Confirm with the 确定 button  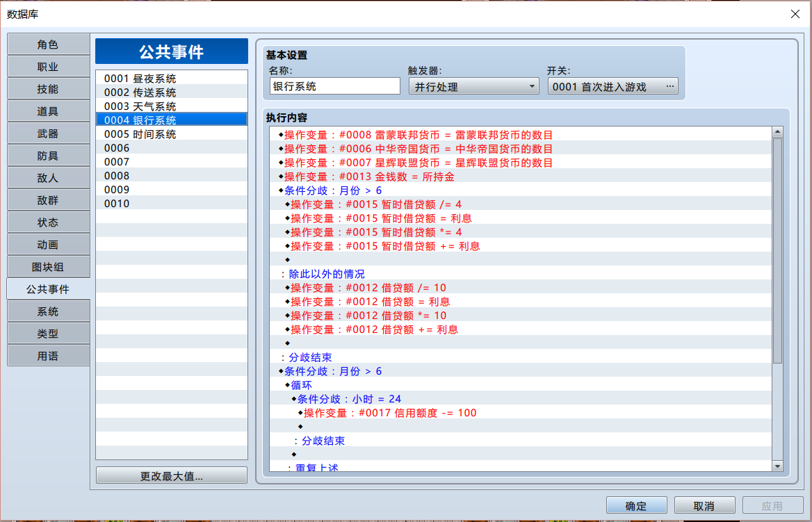click(x=636, y=505)
